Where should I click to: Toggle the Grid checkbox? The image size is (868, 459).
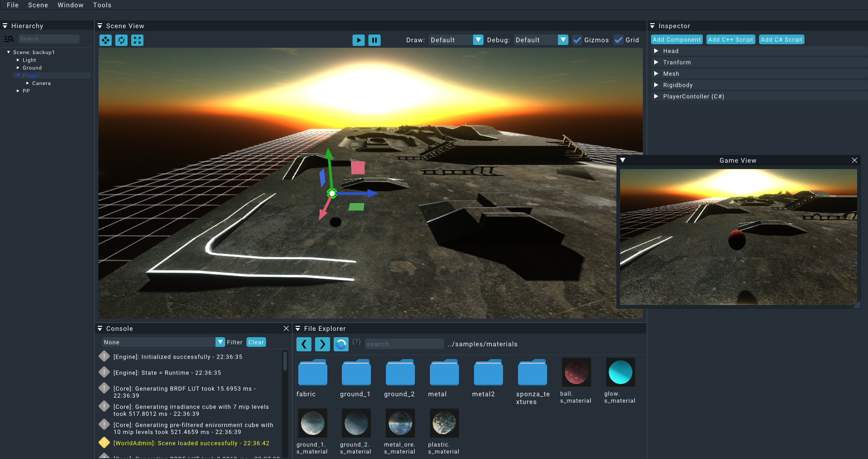pyautogui.click(x=618, y=40)
